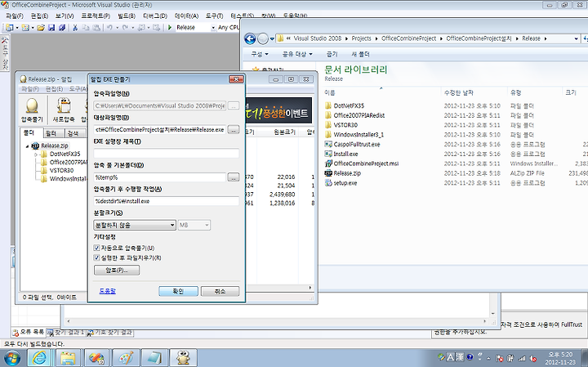Browse for 압축 풀 기본폴더 with ... button
The height and width of the screenshot is (367, 588).
(234, 177)
